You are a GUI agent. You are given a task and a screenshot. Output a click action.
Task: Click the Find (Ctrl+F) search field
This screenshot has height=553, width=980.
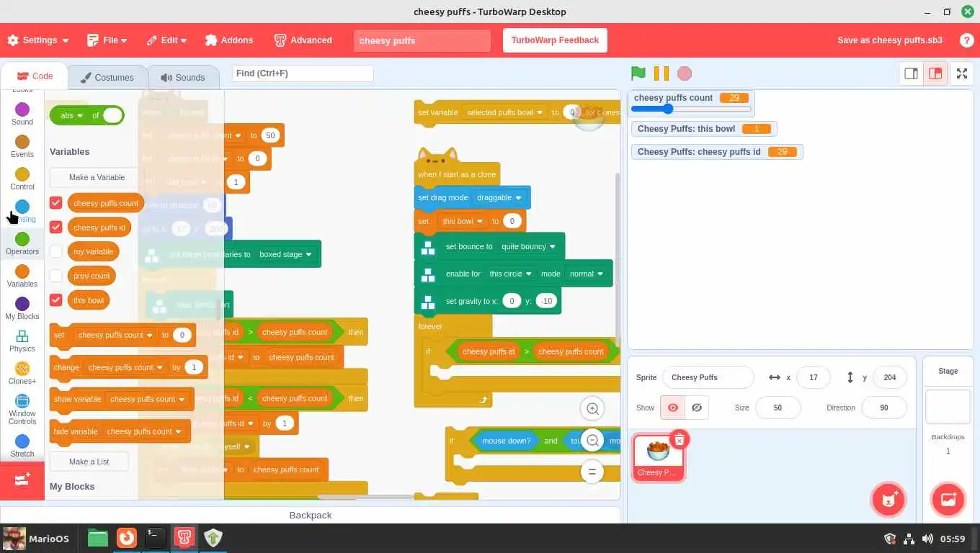(x=303, y=73)
